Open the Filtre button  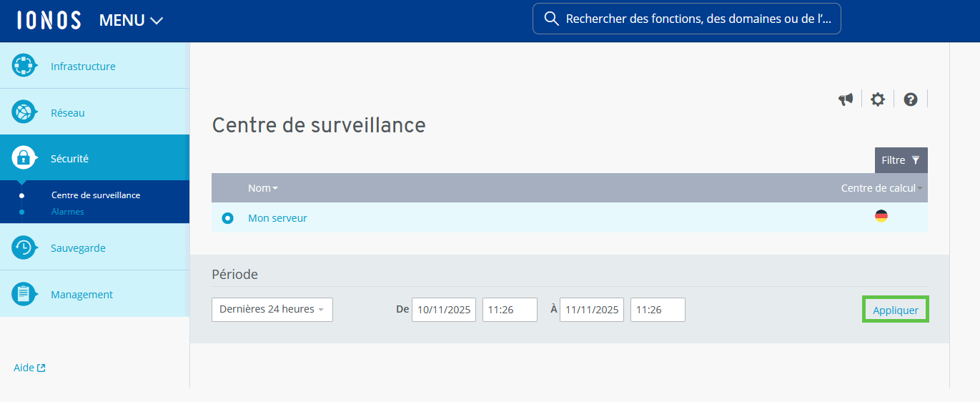901,160
